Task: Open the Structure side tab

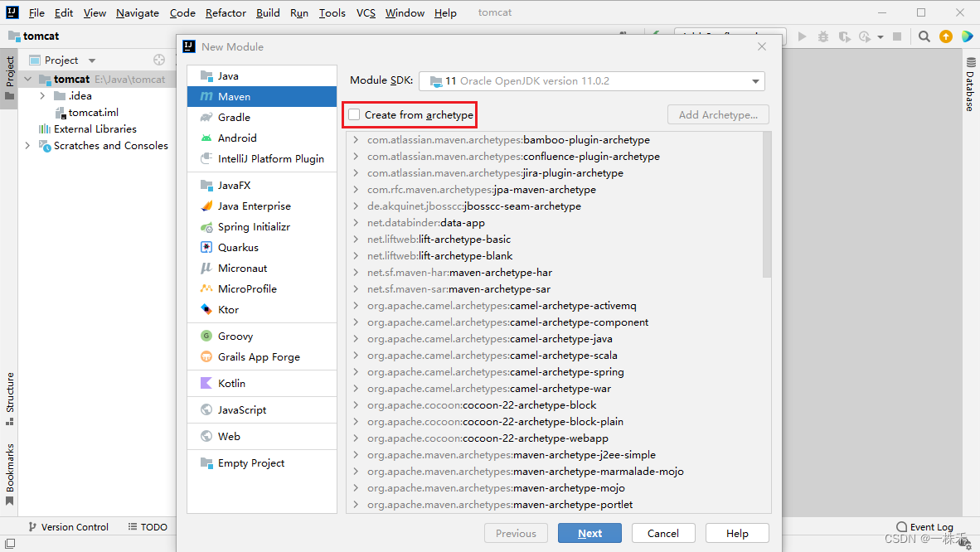Action: coord(9,399)
